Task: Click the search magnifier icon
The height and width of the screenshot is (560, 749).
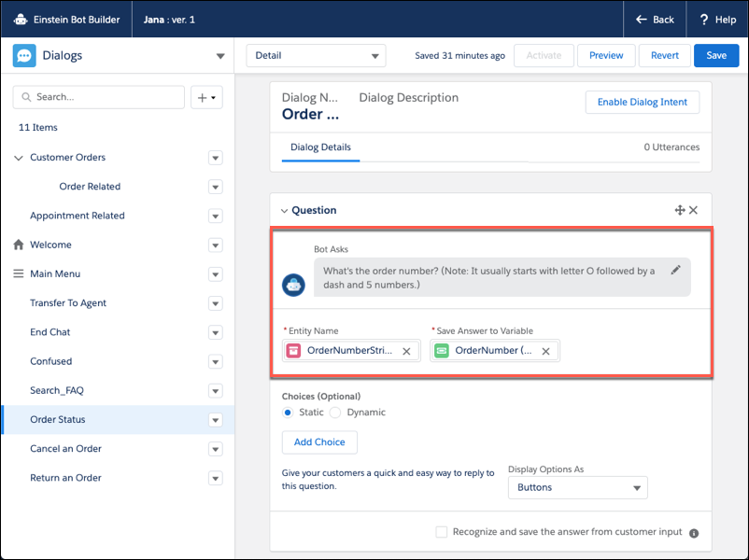Action: click(26, 97)
